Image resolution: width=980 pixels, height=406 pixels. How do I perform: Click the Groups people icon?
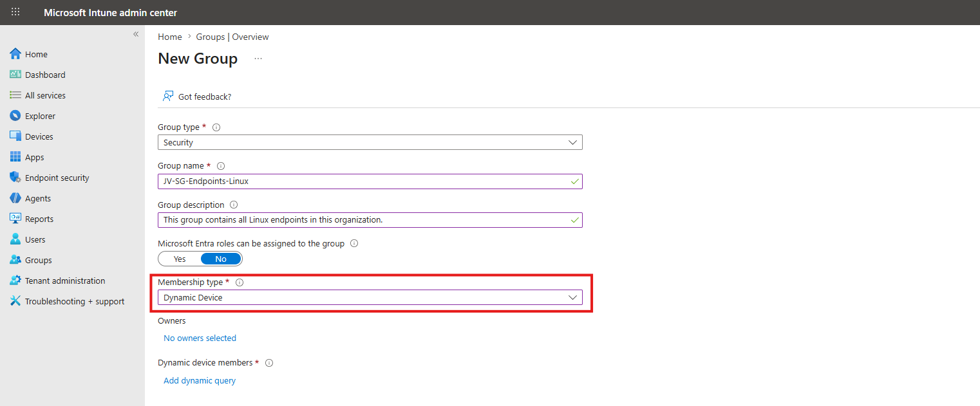click(15, 260)
